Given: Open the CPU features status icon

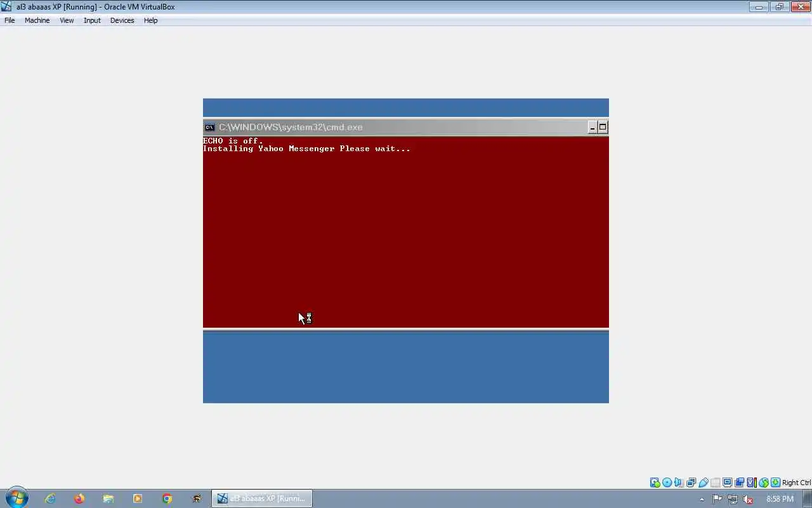Looking at the screenshot, I should click(751, 483).
